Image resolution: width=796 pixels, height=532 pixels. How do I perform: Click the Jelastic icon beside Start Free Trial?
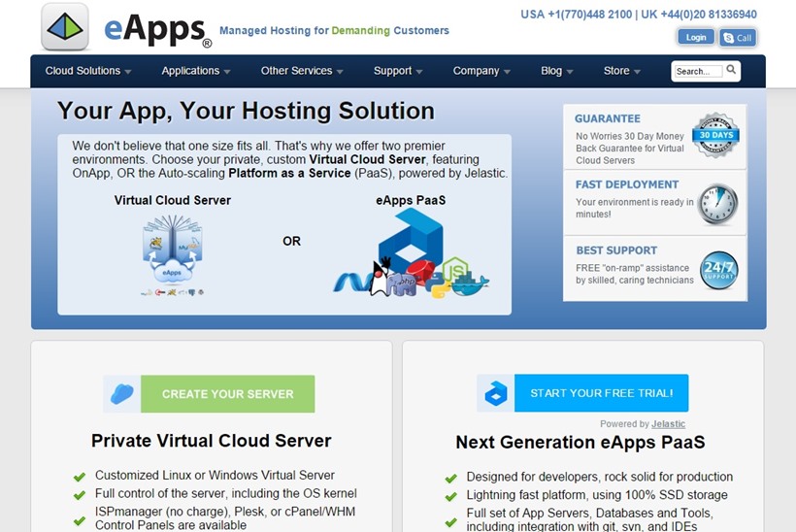click(x=495, y=393)
